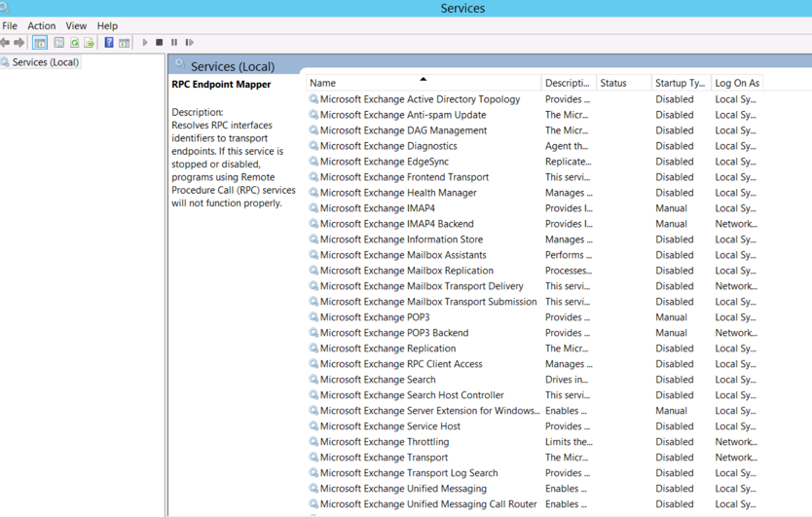Click the Pause Service icon
The image size is (812, 517).
point(174,43)
